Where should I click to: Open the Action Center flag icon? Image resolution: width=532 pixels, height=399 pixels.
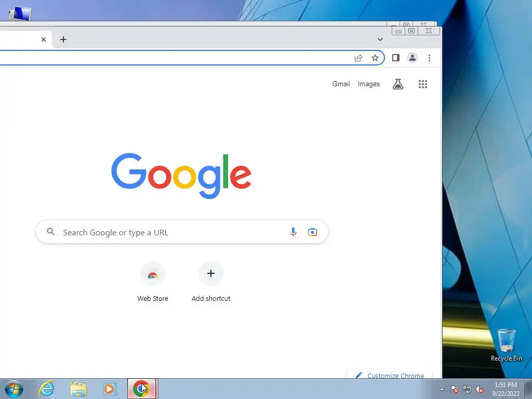coord(455,389)
